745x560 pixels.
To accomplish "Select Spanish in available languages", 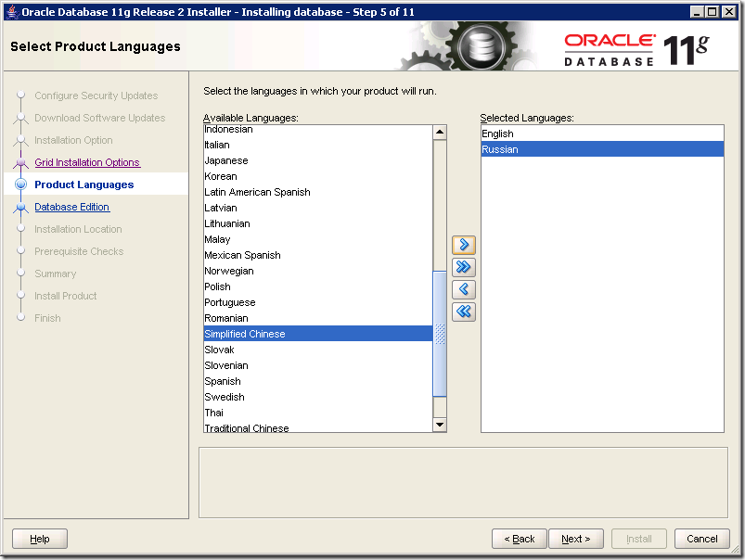I will coord(318,381).
